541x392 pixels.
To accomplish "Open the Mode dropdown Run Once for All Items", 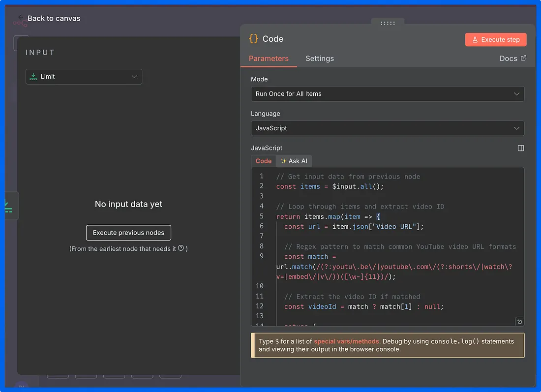I will tap(387, 94).
